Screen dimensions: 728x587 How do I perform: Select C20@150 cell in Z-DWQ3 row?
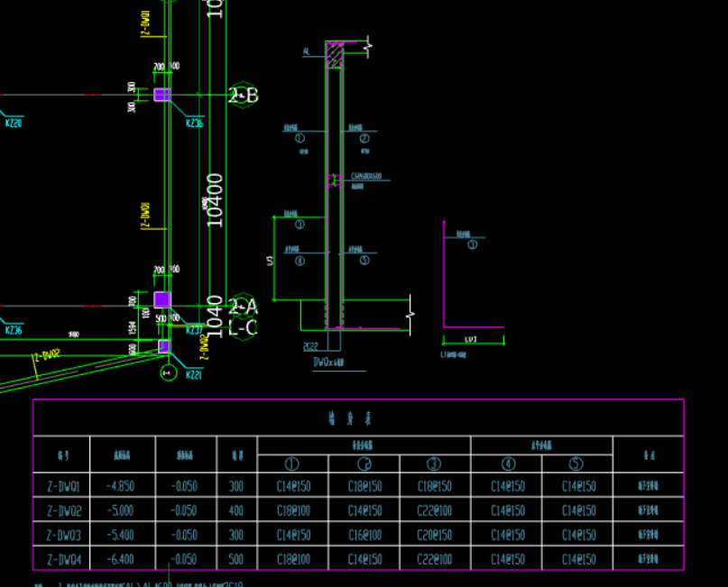pyautogui.click(x=435, y=535)
